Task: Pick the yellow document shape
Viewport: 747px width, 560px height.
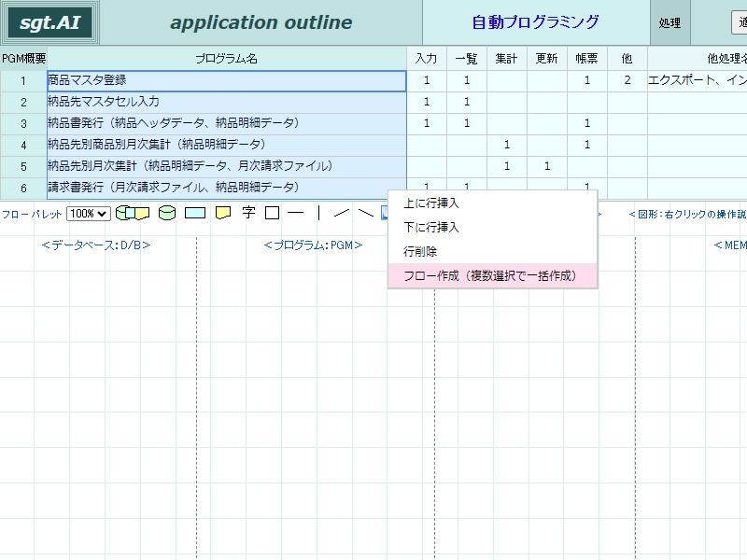Action: (x=223, y=213)
